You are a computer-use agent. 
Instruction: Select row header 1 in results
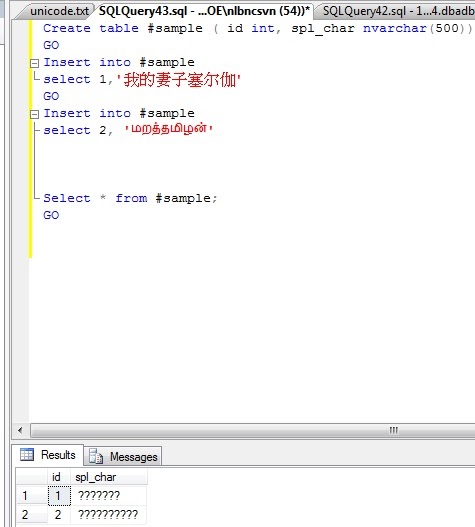[32, 495]
